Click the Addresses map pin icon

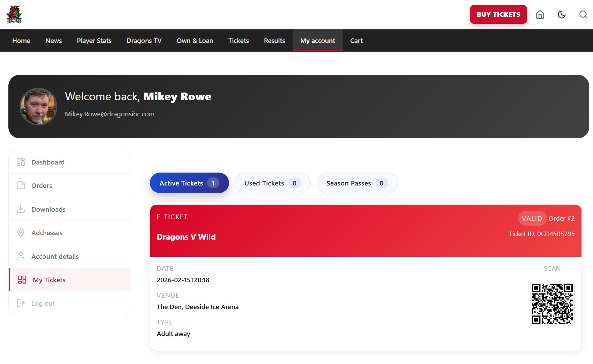pyautogui.click(x=21, y=233)
